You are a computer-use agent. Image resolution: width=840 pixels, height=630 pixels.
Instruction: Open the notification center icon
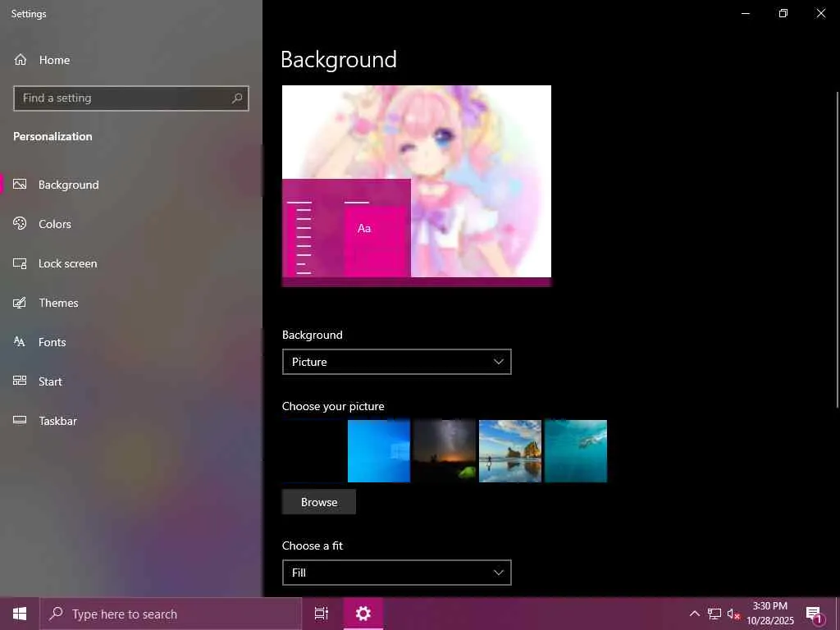(x=815, y=614)
